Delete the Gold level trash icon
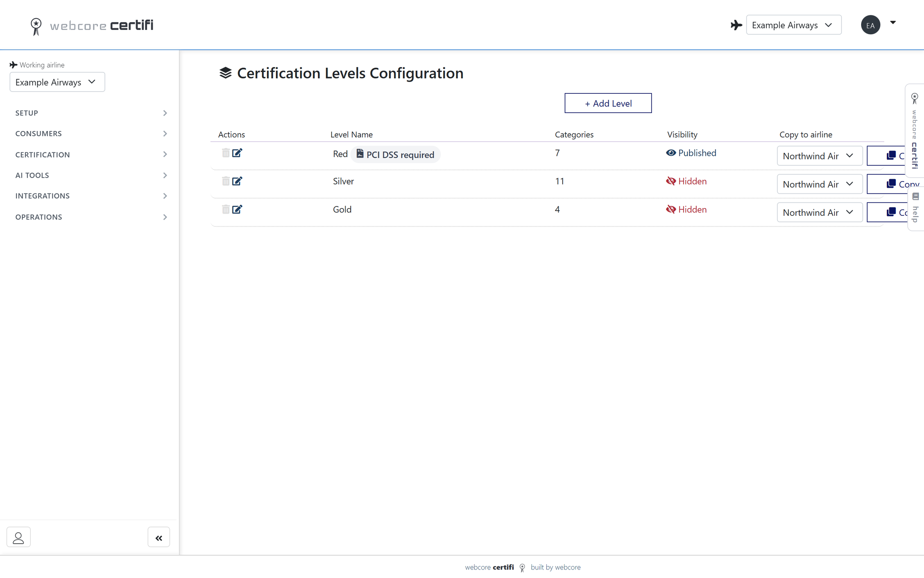The width and height of the screenshot is (924, 578). (225, 209)
